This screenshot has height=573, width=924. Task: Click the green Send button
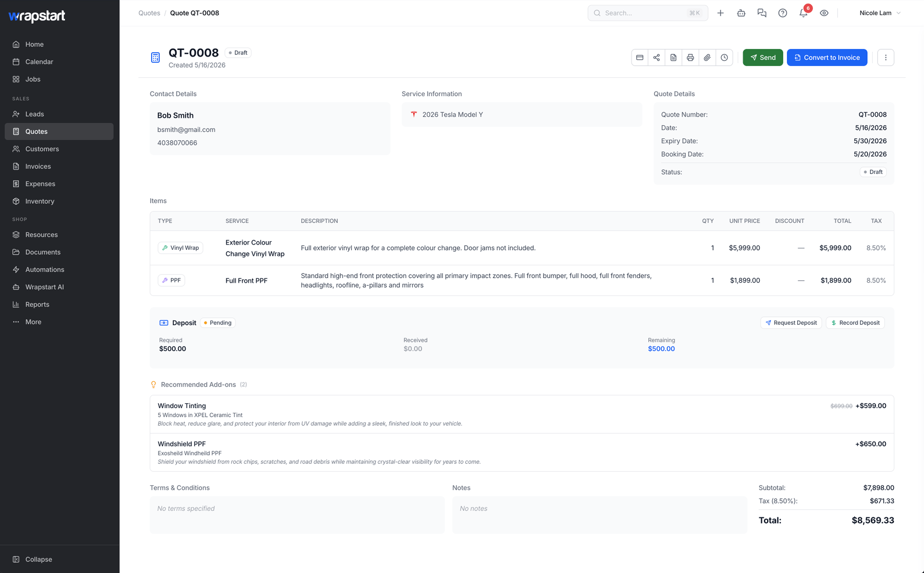tap(763, 57)
